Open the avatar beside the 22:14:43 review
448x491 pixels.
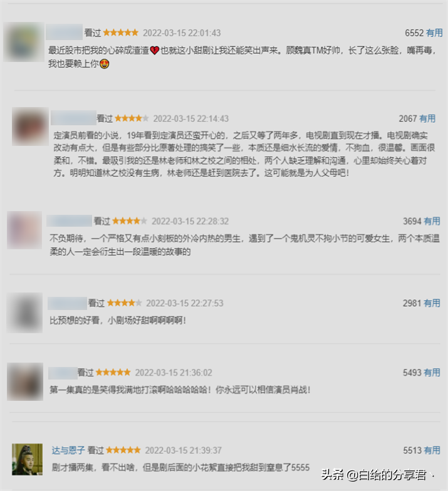tap(30, 127)
